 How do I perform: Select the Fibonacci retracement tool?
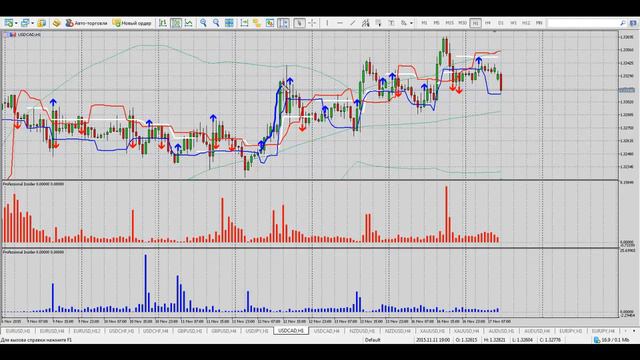click(x=378, y=23)
